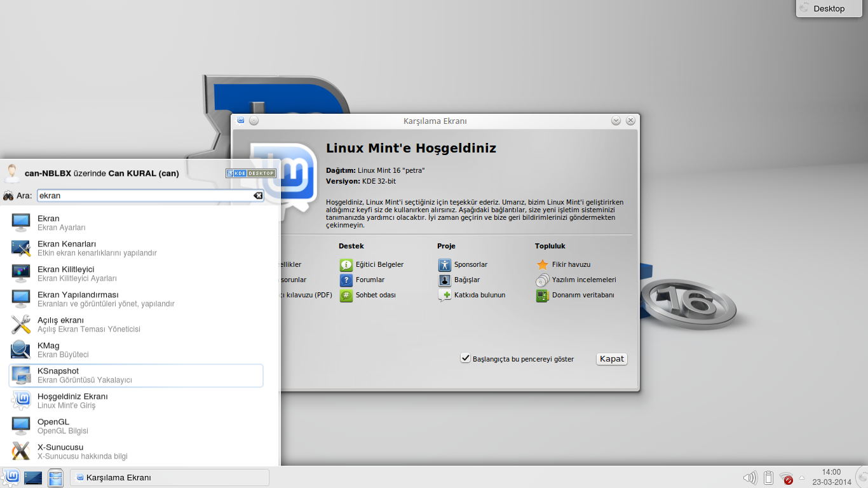Screen dimensions: 868x488
Task: Select X-Sunucusu hakkında bilgi text
Action: pos(83,456)
